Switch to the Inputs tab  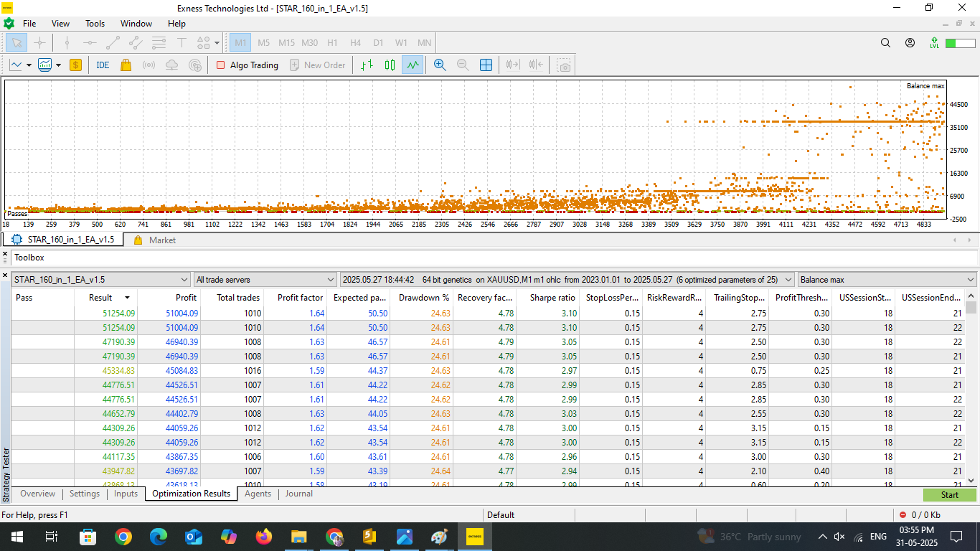click(x=126, y=494)
